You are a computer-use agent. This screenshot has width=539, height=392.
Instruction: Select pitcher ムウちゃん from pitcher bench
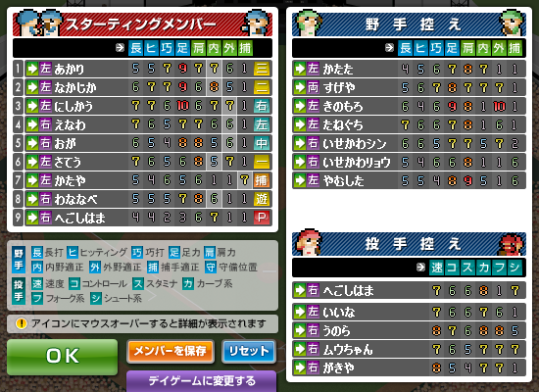pyautogui.click(x=409, y=349)
